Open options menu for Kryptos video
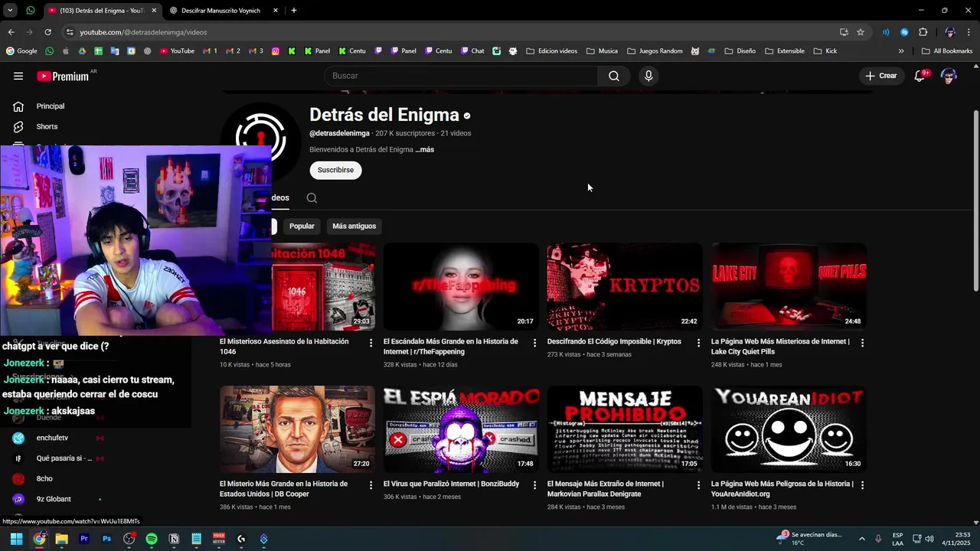Screen dimensions: 980x551 click(x=698, y=343)
